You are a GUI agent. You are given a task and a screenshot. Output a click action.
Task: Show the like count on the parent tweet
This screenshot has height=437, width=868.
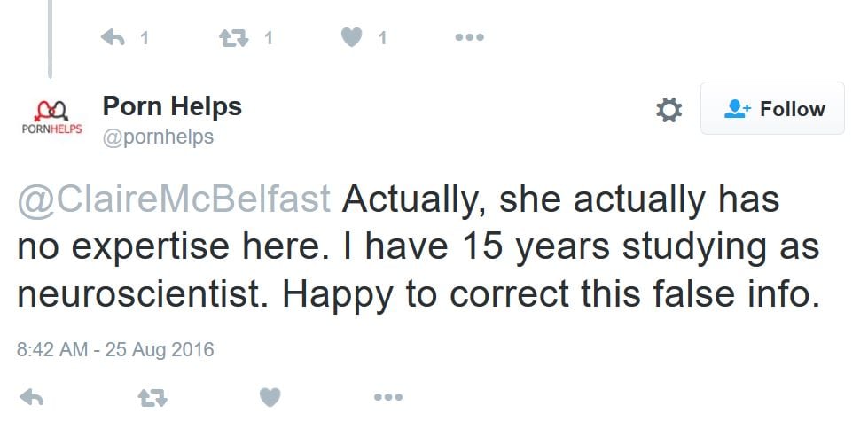coord(383,38)
